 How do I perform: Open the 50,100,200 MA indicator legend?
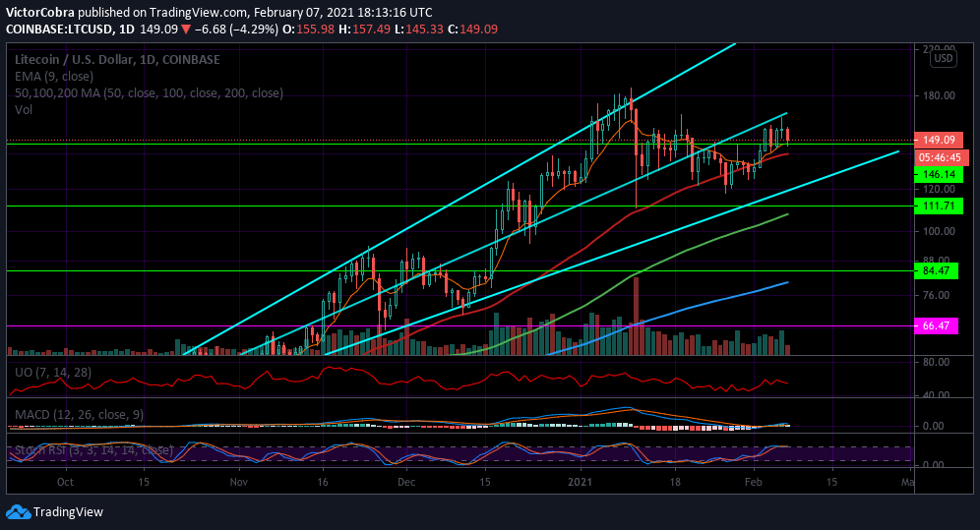[x=149, y=93]
